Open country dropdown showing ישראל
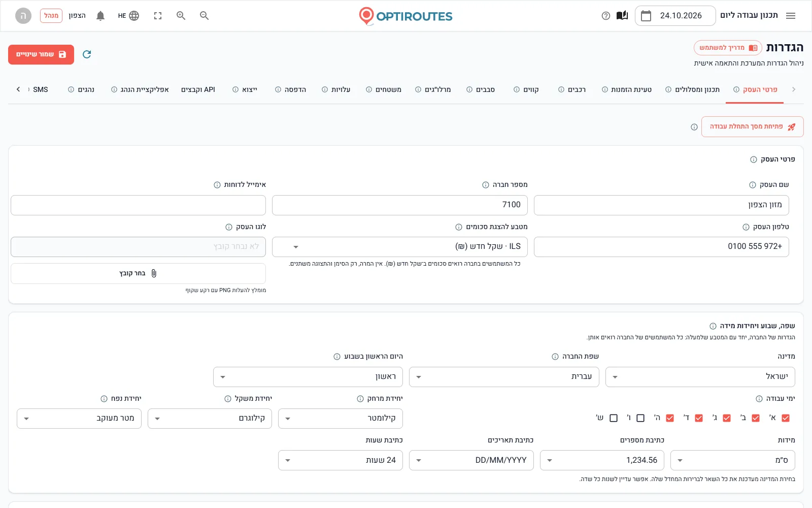This screenshot has height=508, width=812. pyautogui.click(x=700, y=377)
